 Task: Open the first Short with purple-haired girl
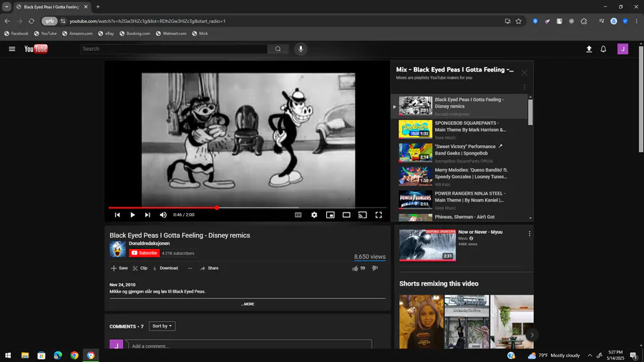tap(421, 322)
